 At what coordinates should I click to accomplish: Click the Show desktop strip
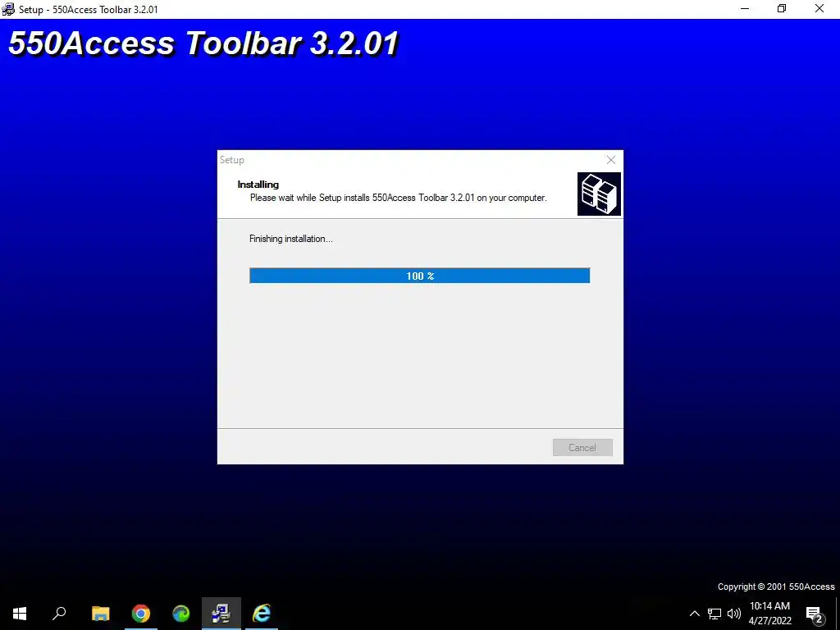[x=838, y=614]
